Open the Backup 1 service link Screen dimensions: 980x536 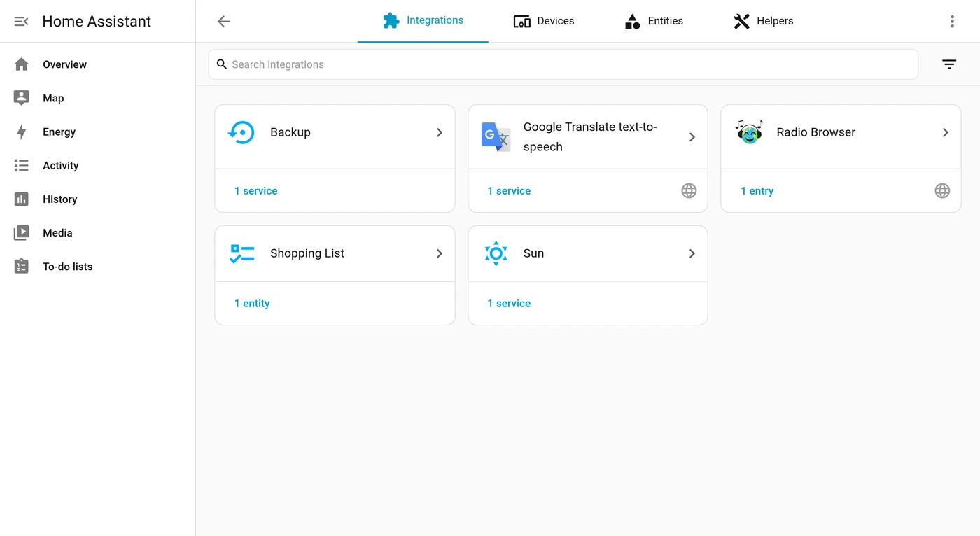click(255, 191)
